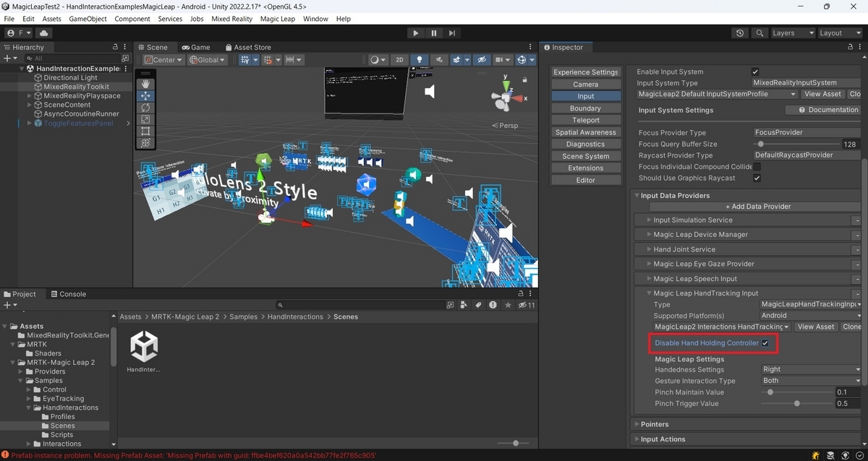Screen dimensions: 868x461
Task: Click the Documentation button
Action: pos(823,110)
